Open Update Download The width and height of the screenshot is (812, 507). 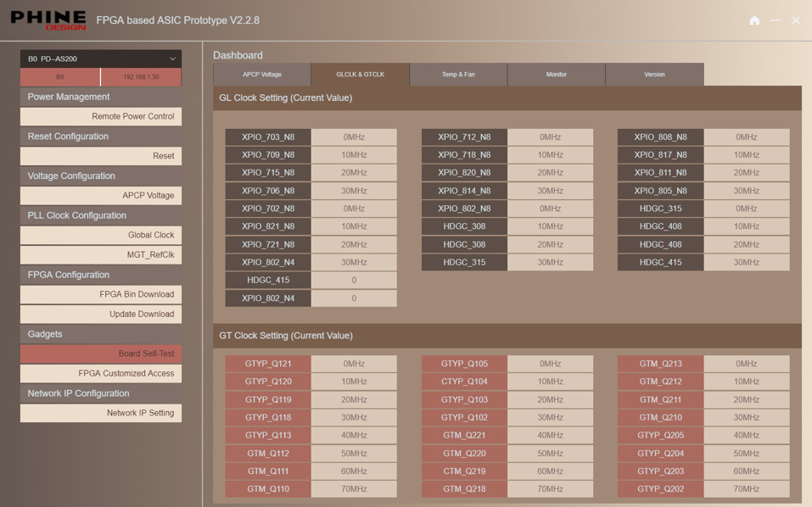(101, 314)
